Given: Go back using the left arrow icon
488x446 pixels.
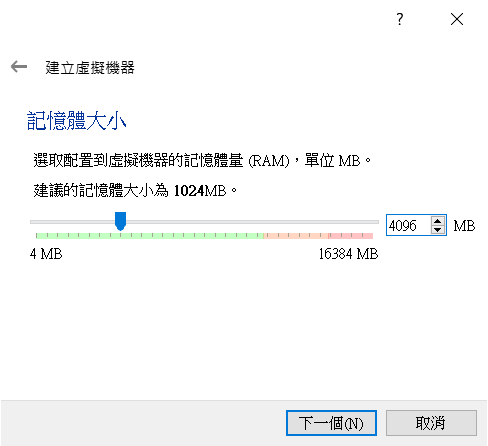Looking at the screenshot, I should pos(19,67).
